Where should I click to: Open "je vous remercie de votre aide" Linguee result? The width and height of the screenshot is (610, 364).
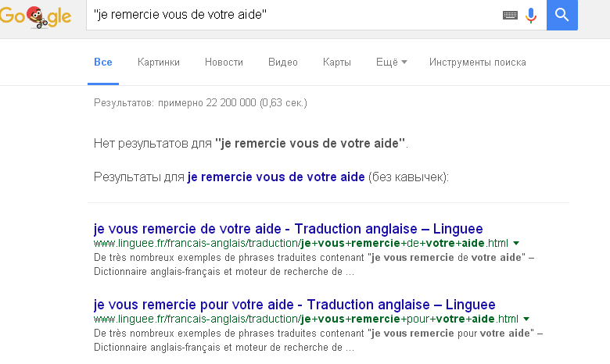click(289, 229)
